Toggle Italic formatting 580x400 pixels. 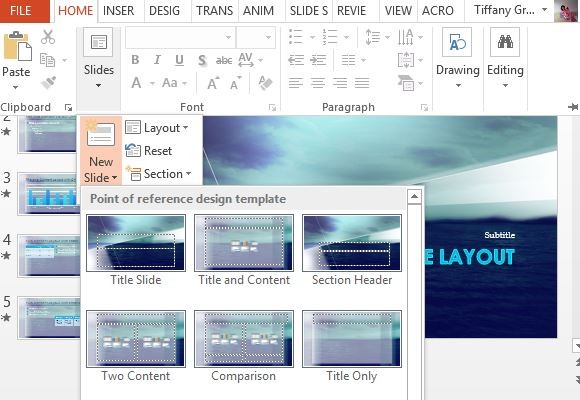pyautogui.click(x=157, y=60)
